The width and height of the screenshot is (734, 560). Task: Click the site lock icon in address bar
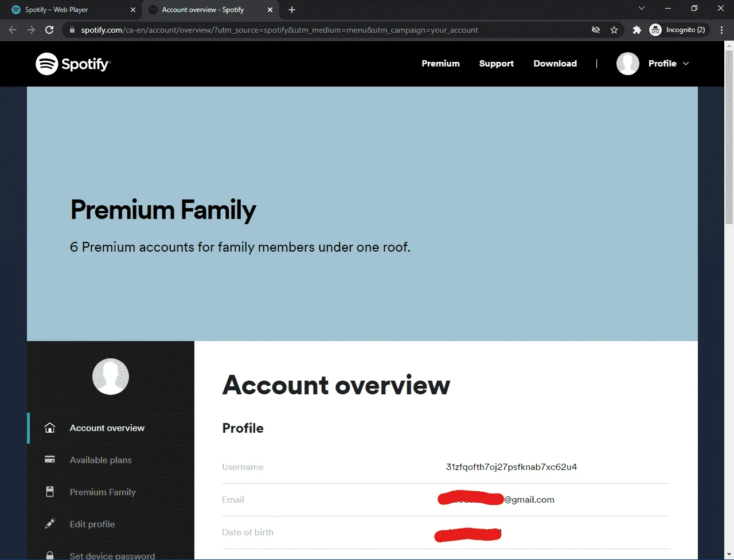pyautogui.click(x=72, y=30)
